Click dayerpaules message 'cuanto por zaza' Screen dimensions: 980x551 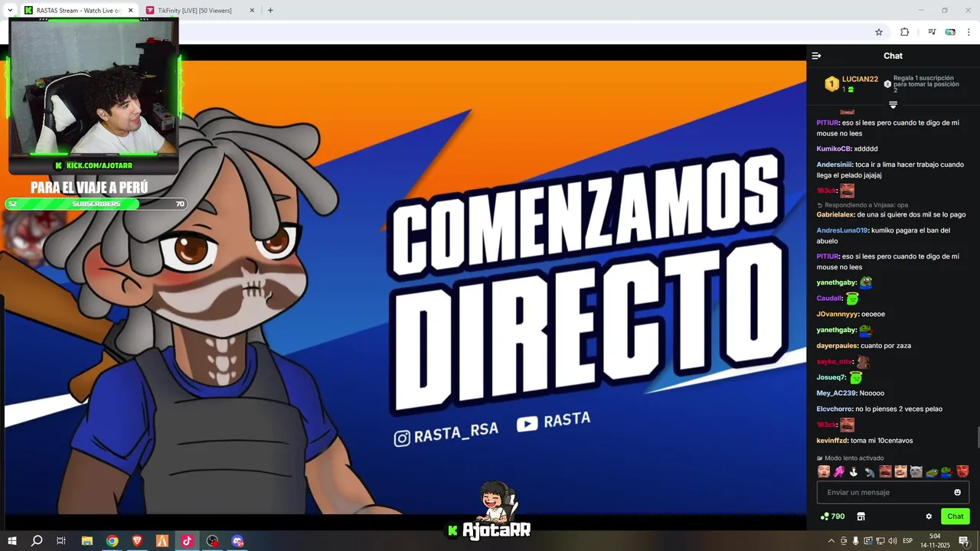pos(886,346)
